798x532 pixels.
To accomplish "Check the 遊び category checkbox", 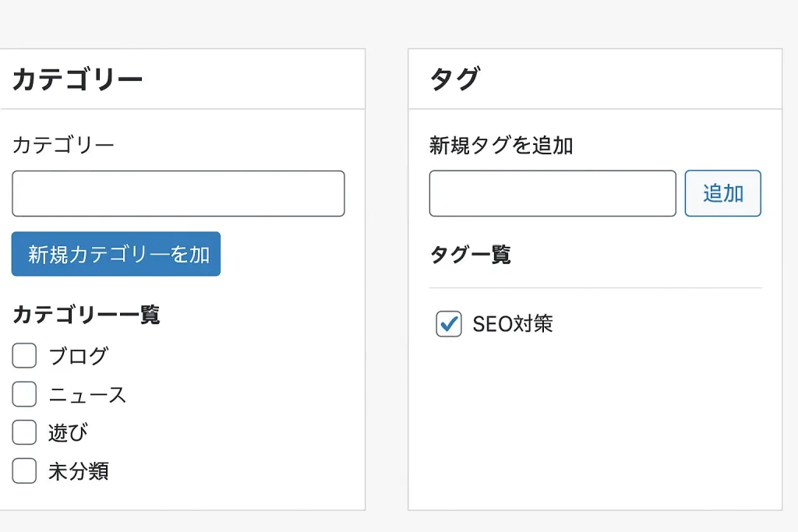I will click(x=24, y=432).
